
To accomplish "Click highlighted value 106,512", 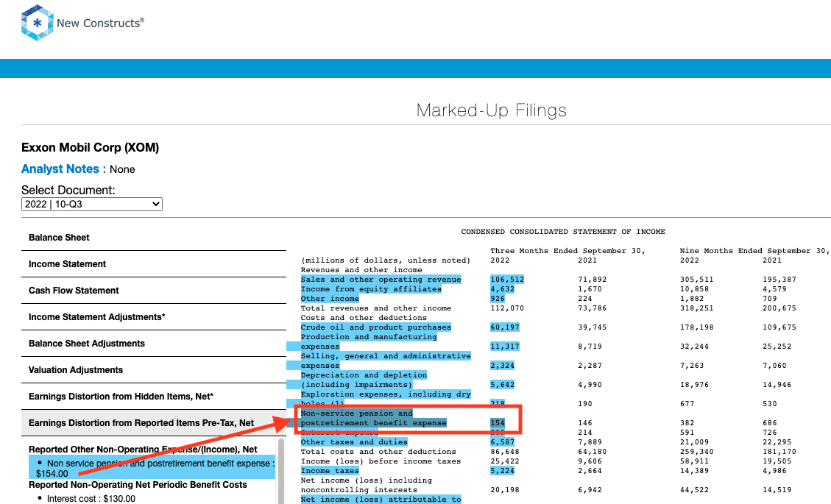I will click(507, 280).
